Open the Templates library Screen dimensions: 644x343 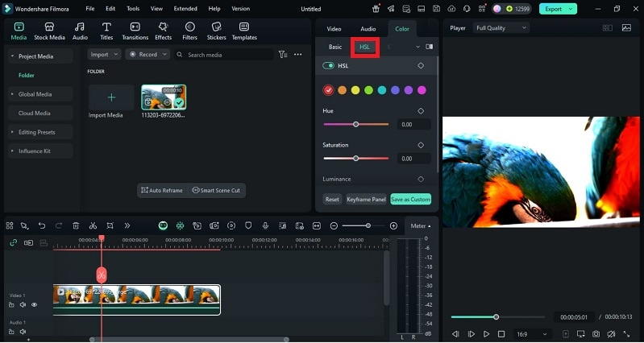click(244, 31)
